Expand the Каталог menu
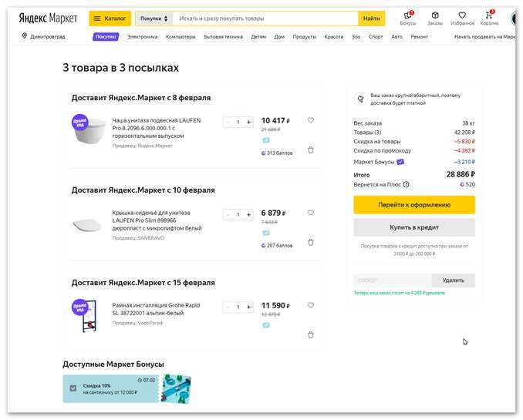Viewport: 523px width, 420px height. [x=110, y=18]
